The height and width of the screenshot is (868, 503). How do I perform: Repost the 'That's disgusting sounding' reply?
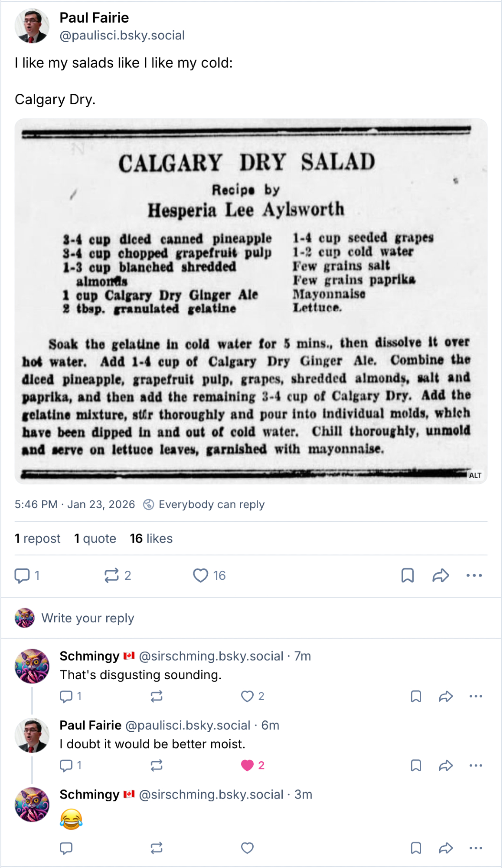157,697
